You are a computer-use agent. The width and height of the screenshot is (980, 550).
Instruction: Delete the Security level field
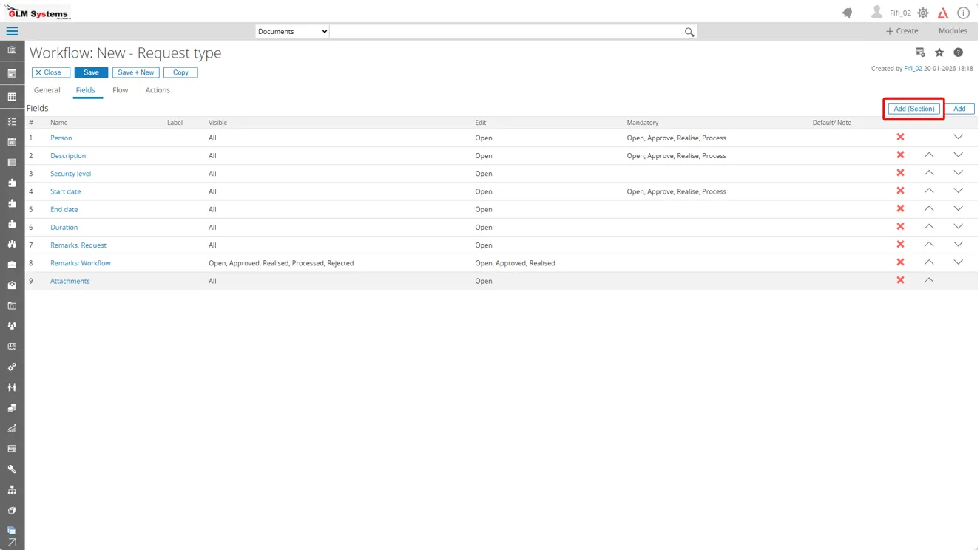pyautogui.click(x=900, y=173)
